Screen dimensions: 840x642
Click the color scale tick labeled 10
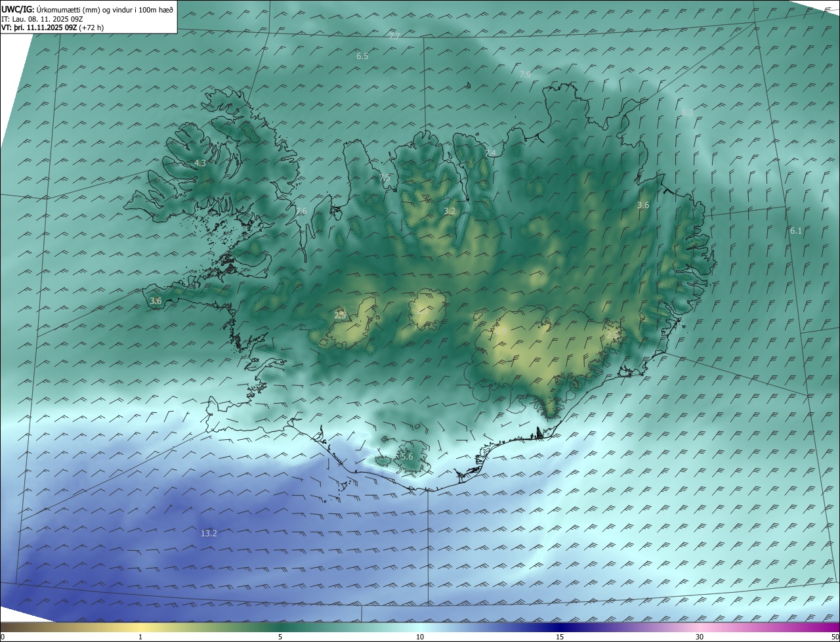click(x=420, y=637)
